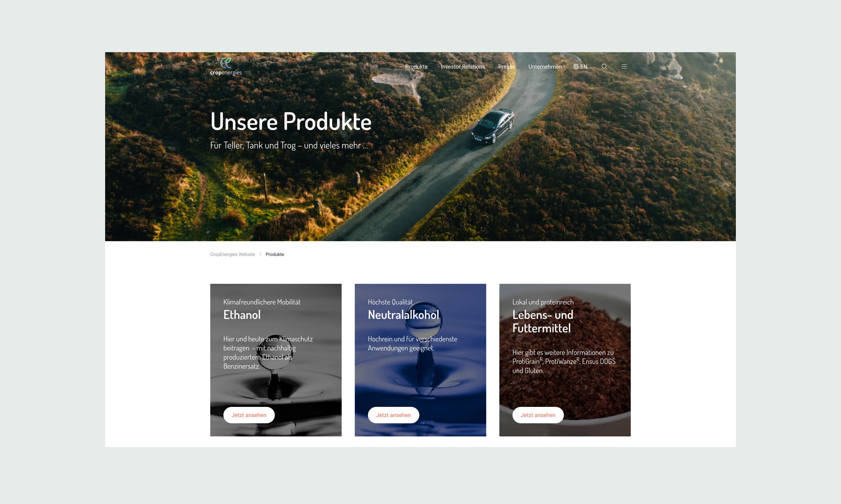
Task: Expand the Produkte navigation dropdown
Action: 417,66
